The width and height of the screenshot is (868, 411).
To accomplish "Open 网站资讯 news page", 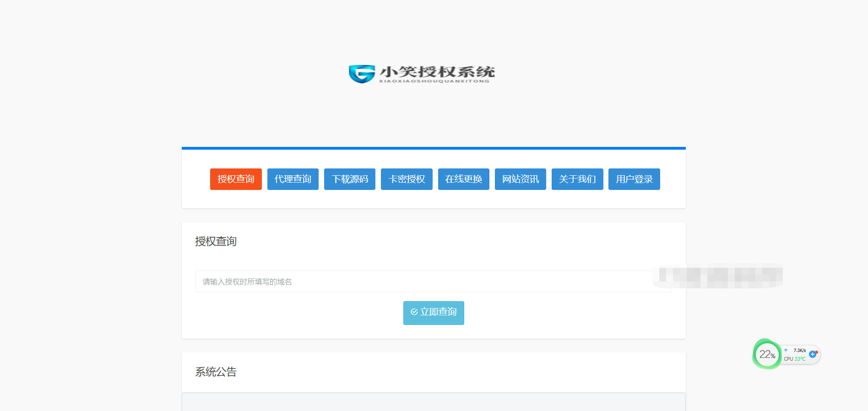I will (x=520, y=179).
